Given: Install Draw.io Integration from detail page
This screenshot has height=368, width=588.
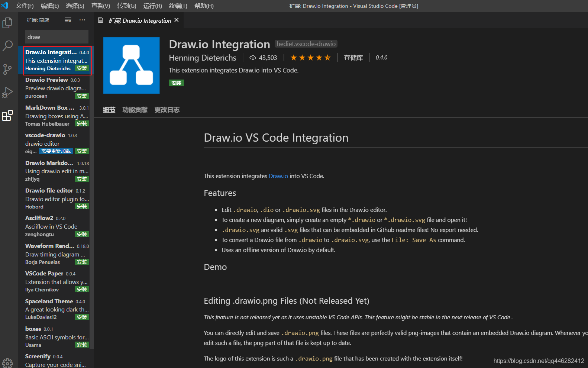Looking at the screenshot, I should pos(176,83).
